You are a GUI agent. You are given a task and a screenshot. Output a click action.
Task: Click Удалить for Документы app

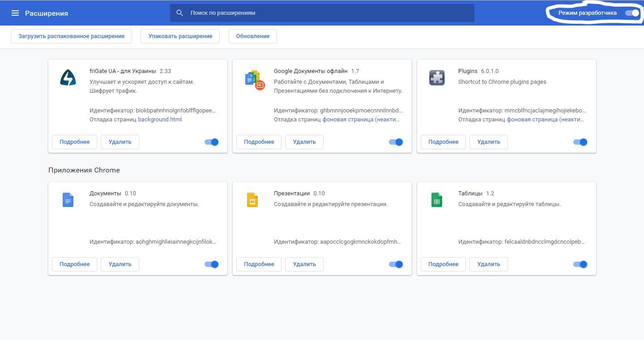tap(120, 264)
